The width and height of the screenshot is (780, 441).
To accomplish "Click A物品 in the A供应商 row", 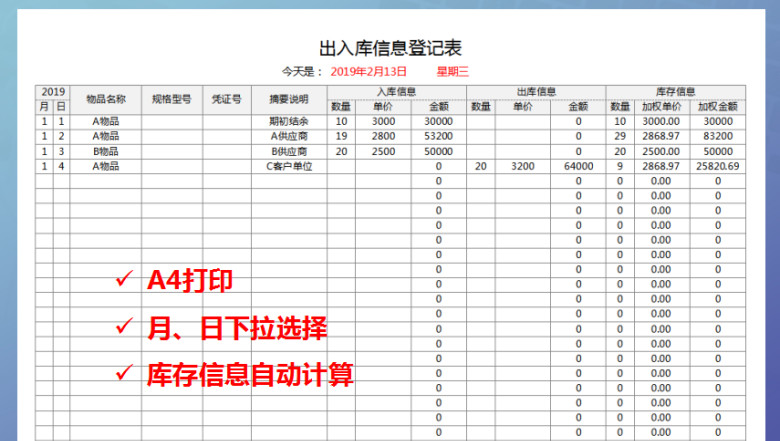I will tap(106, 136).
